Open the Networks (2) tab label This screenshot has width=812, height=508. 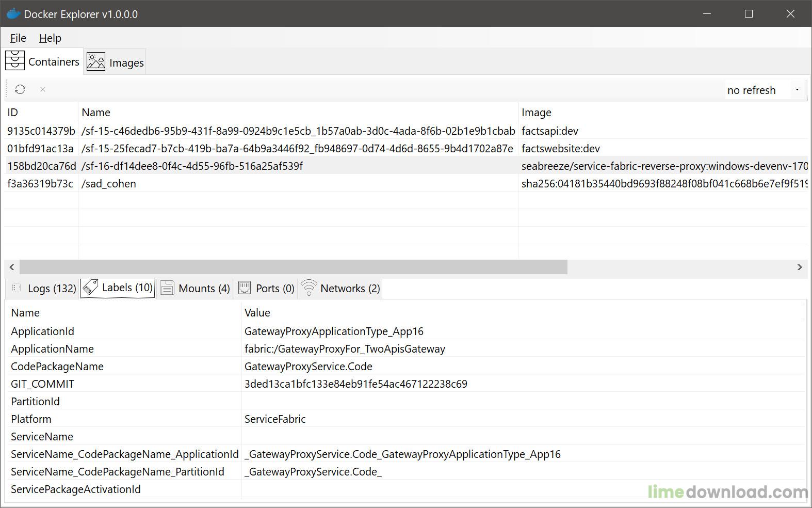coord(350,288)
